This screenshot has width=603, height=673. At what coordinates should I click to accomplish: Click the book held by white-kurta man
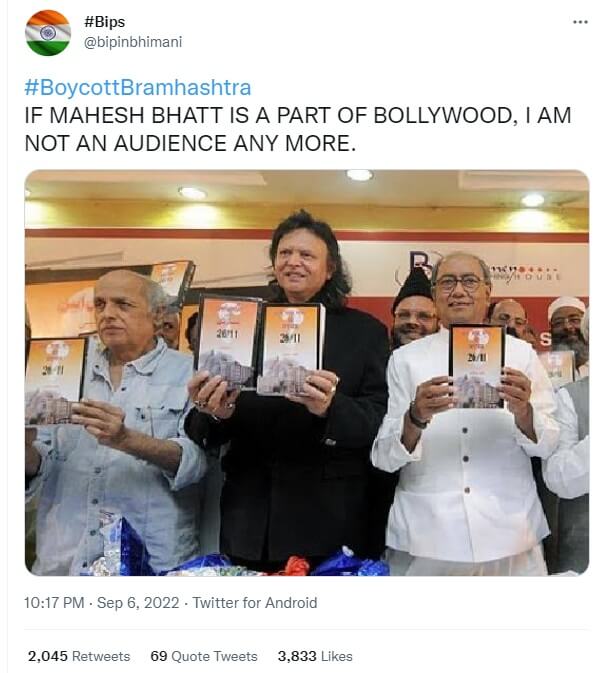point(476,366)
